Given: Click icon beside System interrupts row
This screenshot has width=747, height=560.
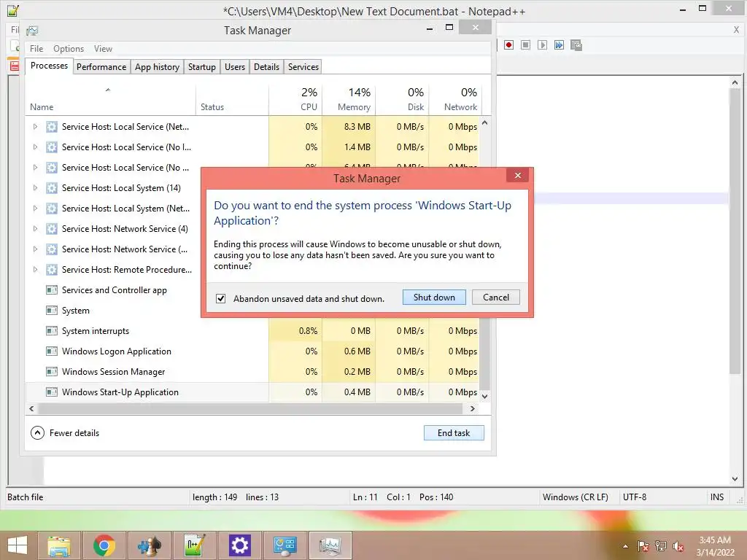Looking at the screenshot, I should pos(52,330).
